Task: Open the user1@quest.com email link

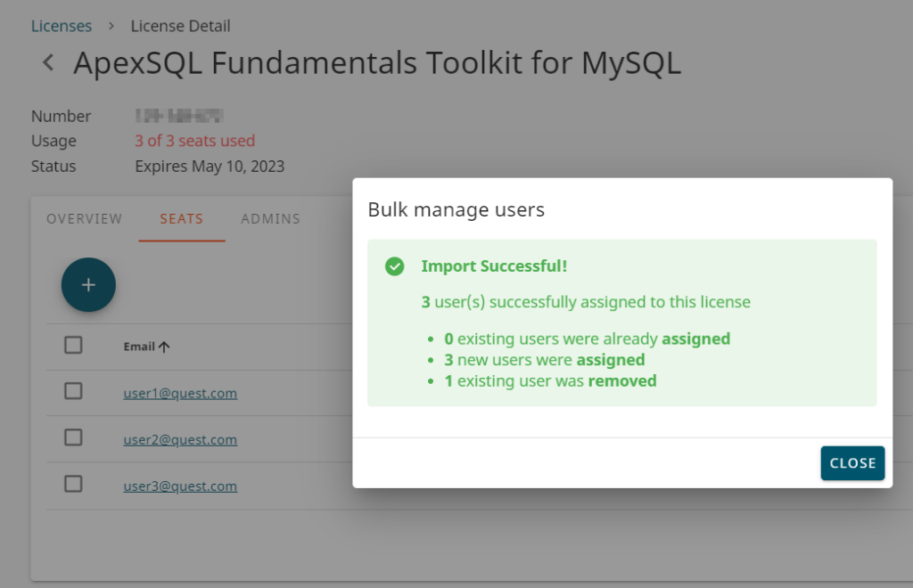Action: 180,392
